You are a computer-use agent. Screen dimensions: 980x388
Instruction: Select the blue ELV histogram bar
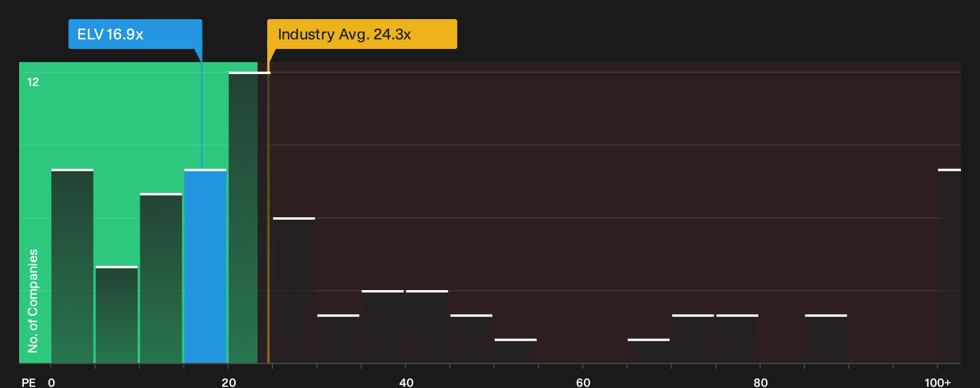(x=206, y=266)
